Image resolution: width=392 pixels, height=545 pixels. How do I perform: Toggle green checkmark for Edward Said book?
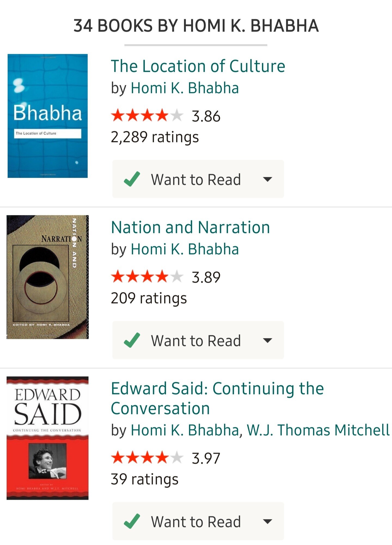point(132,521)
